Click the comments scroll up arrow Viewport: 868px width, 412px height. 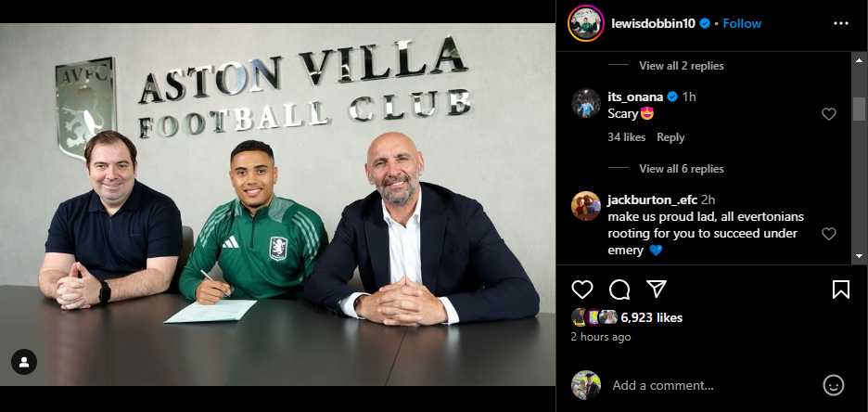859,60
